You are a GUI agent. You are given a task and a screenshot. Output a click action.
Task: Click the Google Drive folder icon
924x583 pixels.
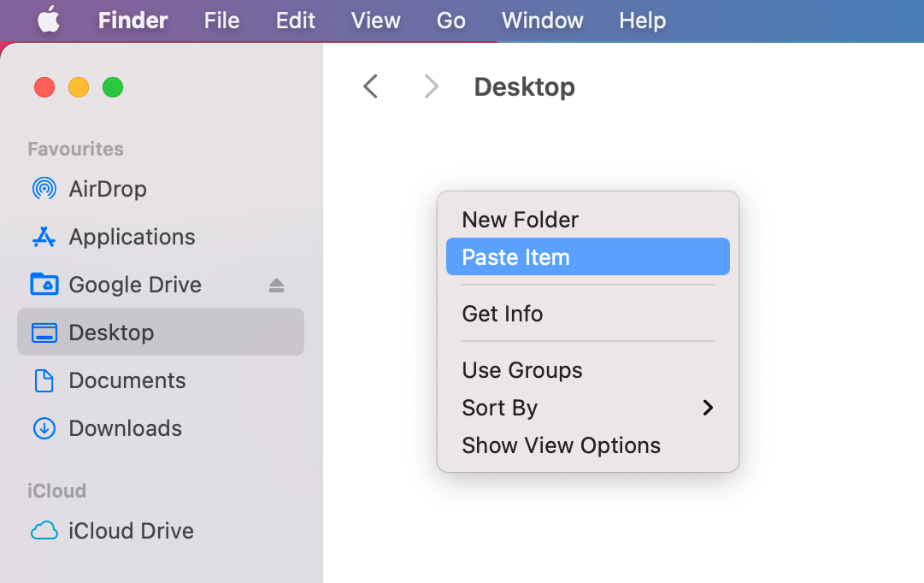[x=44, y=284]
